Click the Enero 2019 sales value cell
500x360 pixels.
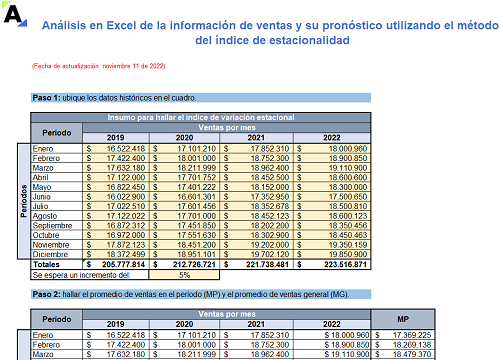tap(116, 149)
